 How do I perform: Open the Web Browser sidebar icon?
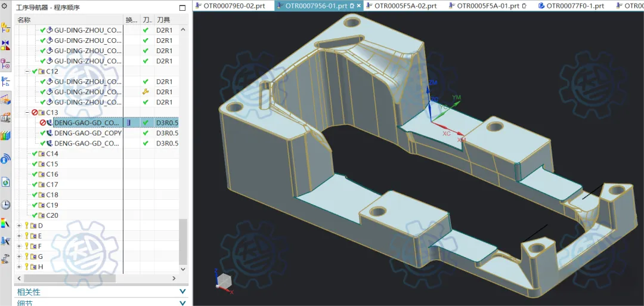click(x=5, y=181)
